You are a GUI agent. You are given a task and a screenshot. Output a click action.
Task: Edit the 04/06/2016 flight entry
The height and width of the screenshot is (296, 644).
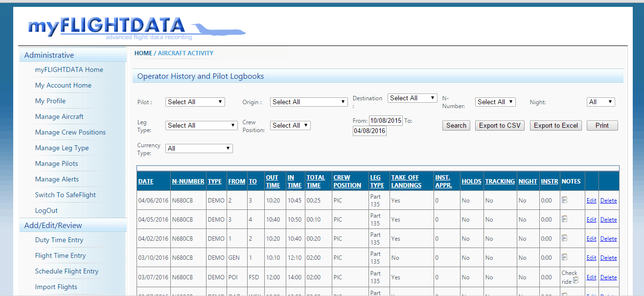click(x=591, y=201)
